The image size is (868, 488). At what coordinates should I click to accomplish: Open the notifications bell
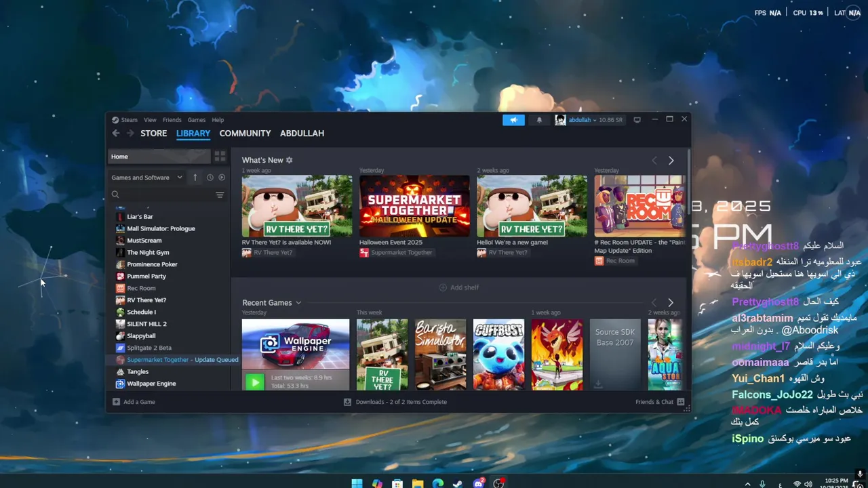[539, 120]
